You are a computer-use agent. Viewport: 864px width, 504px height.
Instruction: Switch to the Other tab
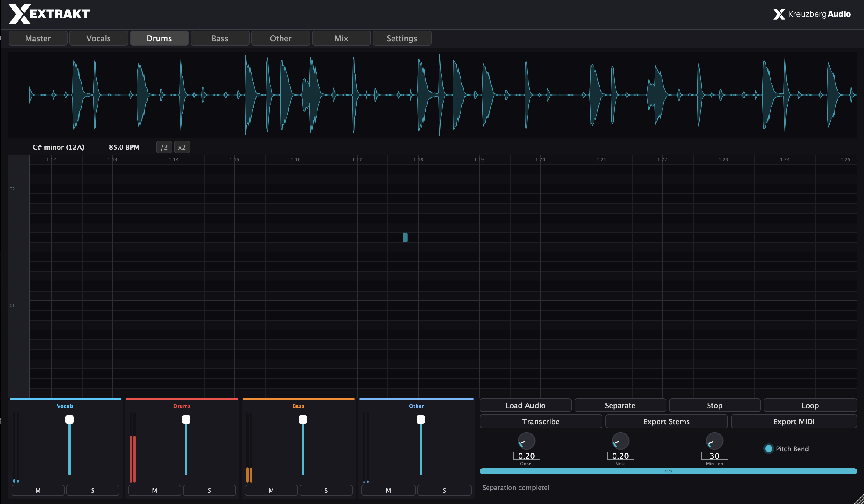point(281,38)
